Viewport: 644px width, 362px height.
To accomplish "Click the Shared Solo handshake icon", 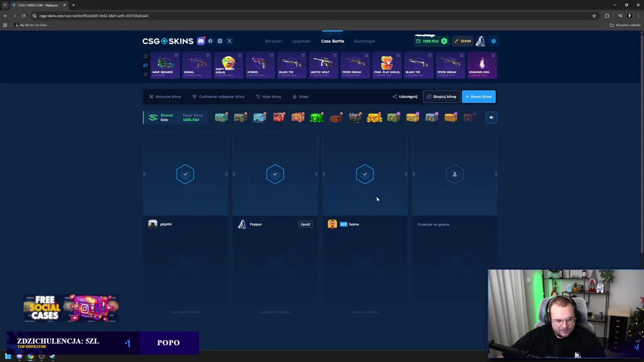I will click(x=153, y=118).
